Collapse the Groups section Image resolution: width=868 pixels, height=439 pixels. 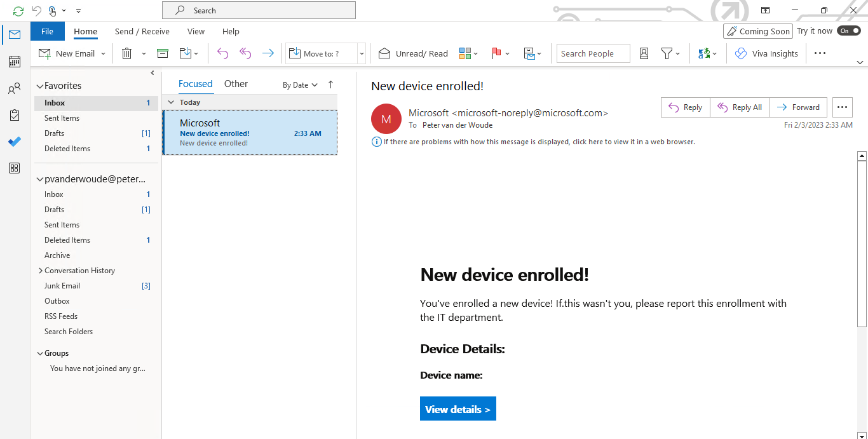40,353
